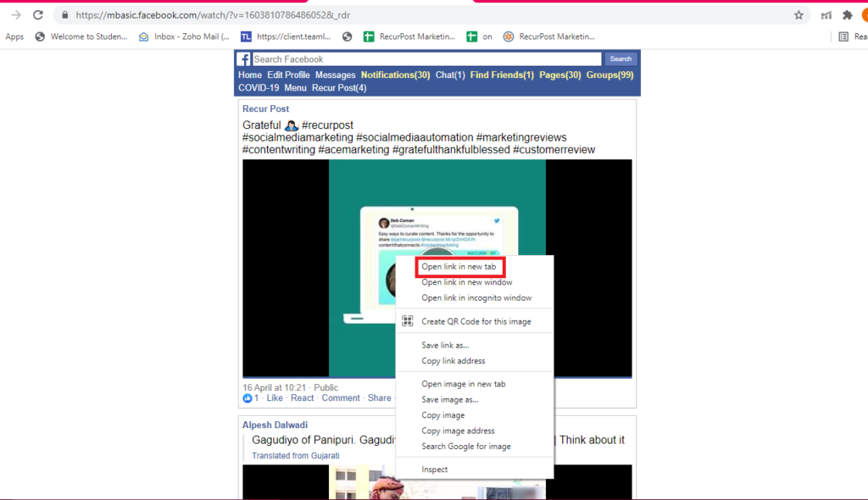Open Pages(30)
The height and width of the screenshot is (500, 868).
coord(560,75)
